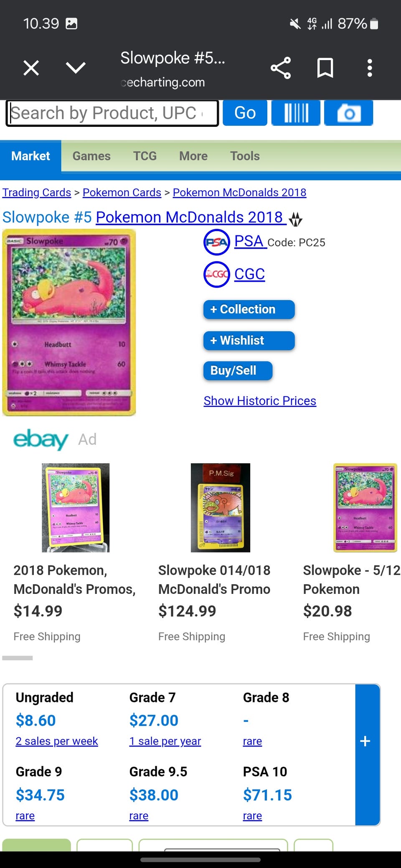Tap the share icon in browser bar
Image resolution: width=401 pixels, height=868 pixels.
[x=281, y=68]
